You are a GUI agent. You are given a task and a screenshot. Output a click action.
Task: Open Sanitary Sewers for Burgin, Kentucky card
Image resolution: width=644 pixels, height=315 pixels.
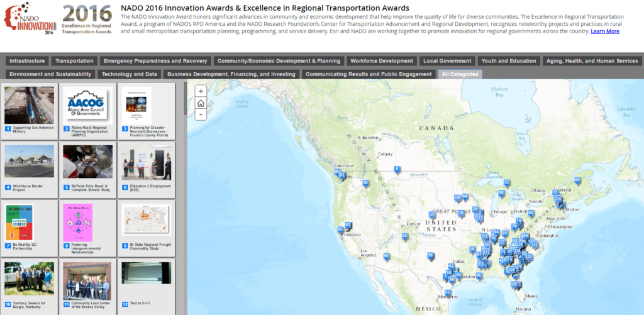(29, 287)
